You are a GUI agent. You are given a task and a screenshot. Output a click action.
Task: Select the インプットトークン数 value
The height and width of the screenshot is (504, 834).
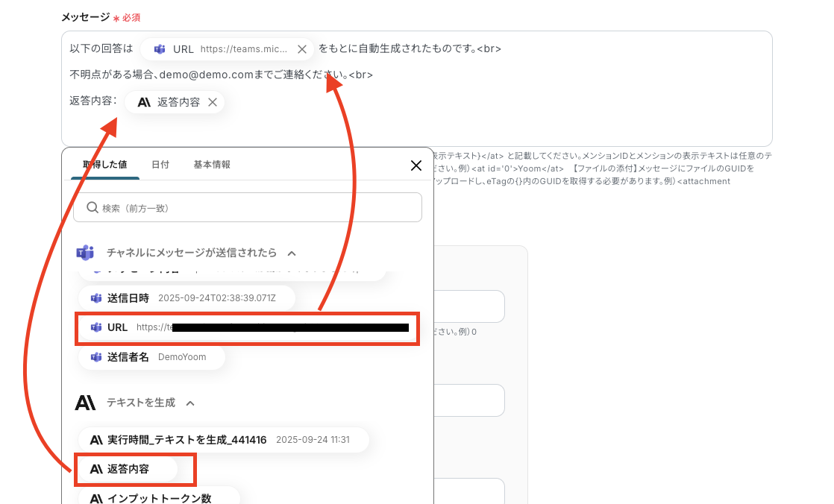coord(158,497)
